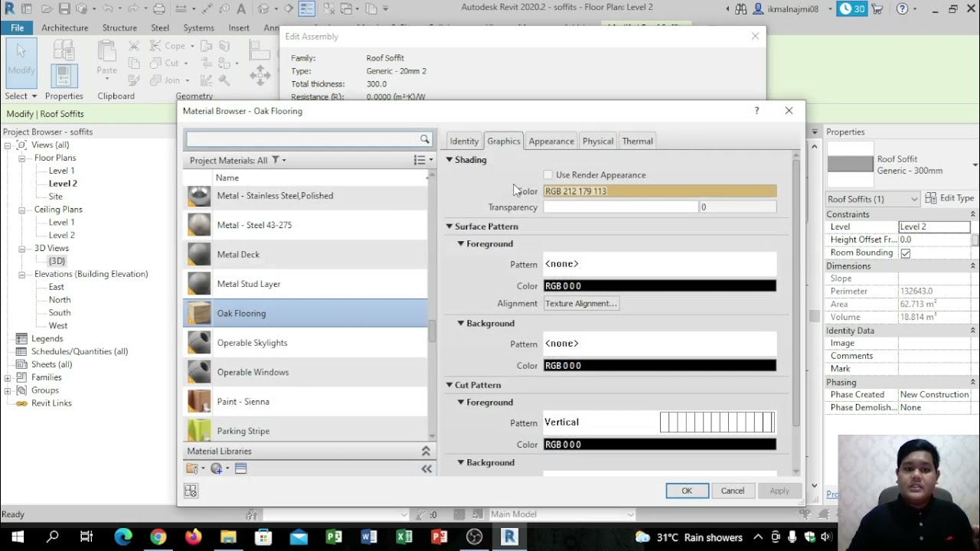Select Level 1 under Floor Plans

(61, 171)
